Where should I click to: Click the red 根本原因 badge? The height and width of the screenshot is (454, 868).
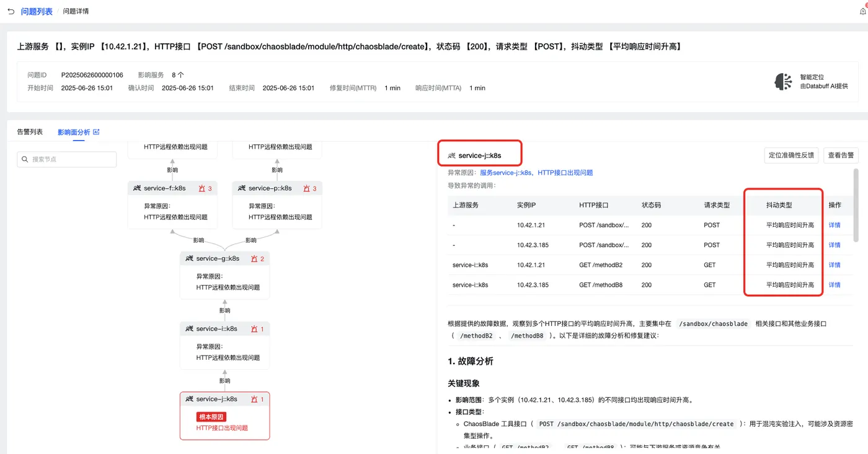tap(211, 417)
